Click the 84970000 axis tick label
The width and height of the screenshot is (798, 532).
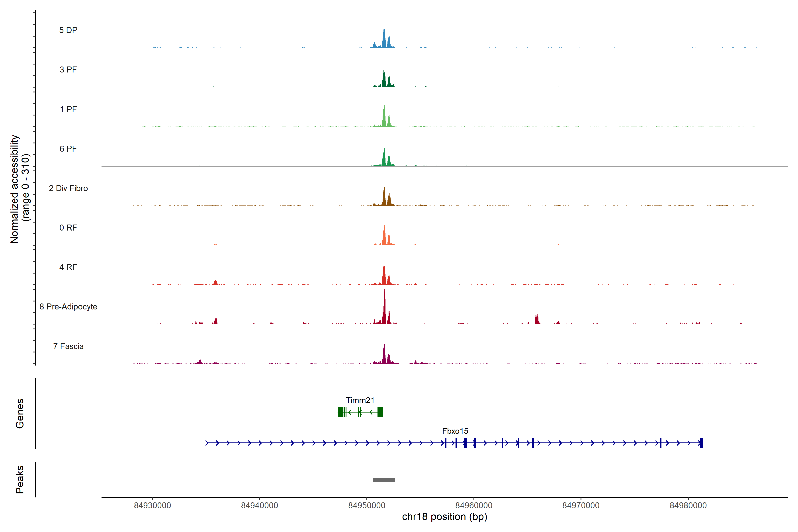point(581,505)
